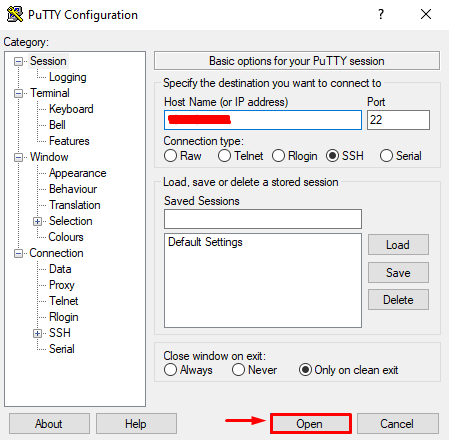Viewport: 449px width, 440px height.
Task: Collapse the Connection category
Action: point(18,253)
